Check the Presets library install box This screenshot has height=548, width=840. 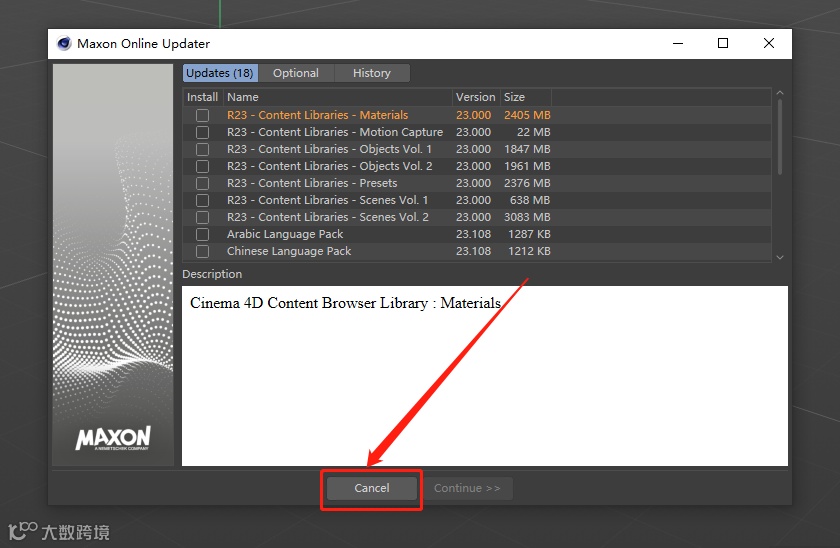point(202,183)
